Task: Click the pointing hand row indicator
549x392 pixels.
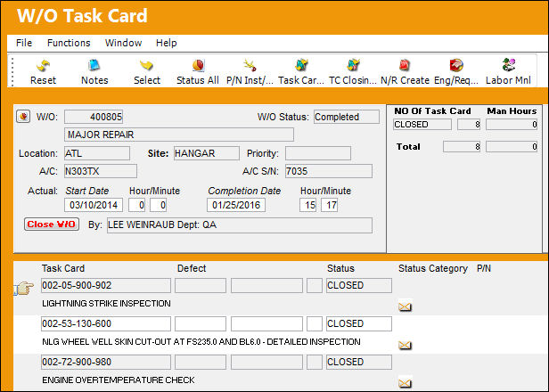Action: pos(24,288)
